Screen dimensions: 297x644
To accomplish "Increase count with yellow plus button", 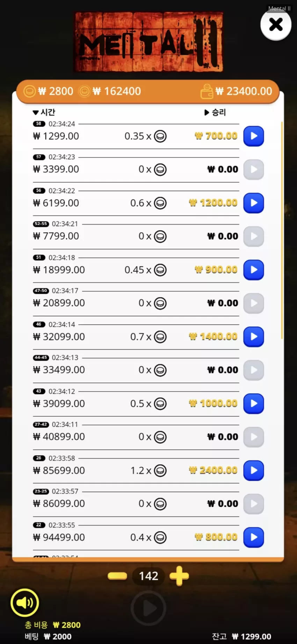I will (179, 576).
